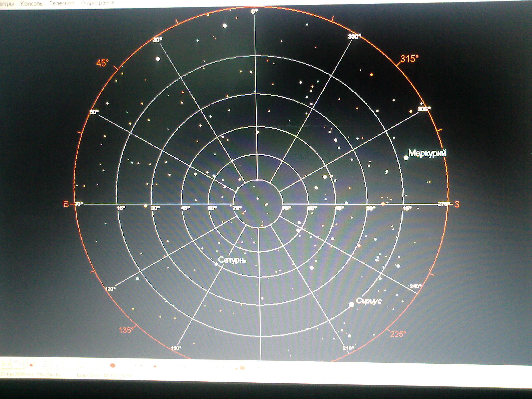Open the Консоль menu
This screenshot has width=532, height=399.
click(x=31, y=4)
